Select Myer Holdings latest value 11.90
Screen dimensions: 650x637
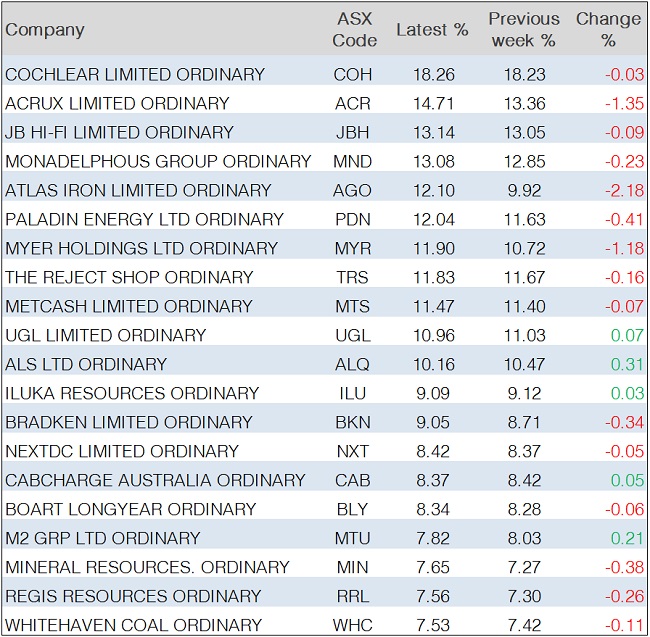pos(432,248)
